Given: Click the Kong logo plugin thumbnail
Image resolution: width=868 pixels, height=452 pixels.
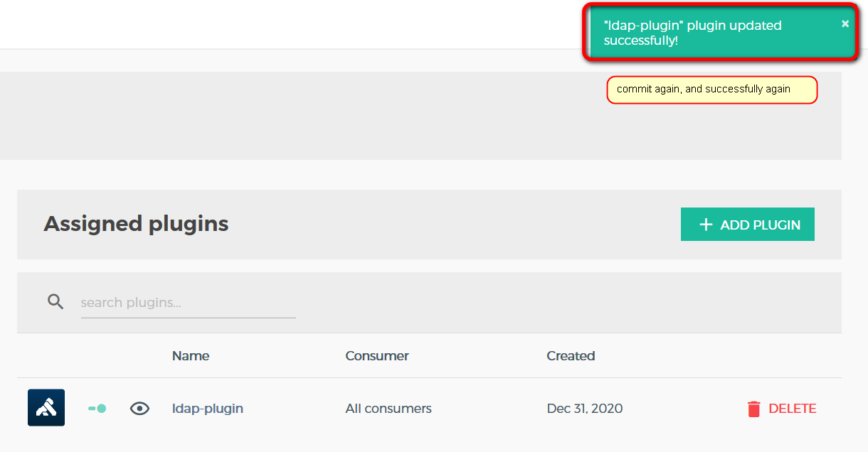Looking at the screenshot, I should click(46, 408).
